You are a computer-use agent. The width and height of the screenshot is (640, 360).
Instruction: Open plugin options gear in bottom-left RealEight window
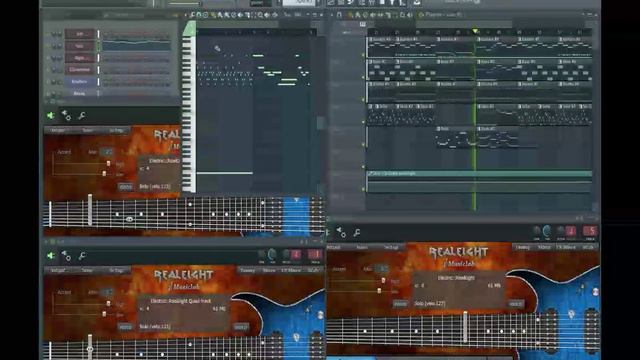[66, 256]
